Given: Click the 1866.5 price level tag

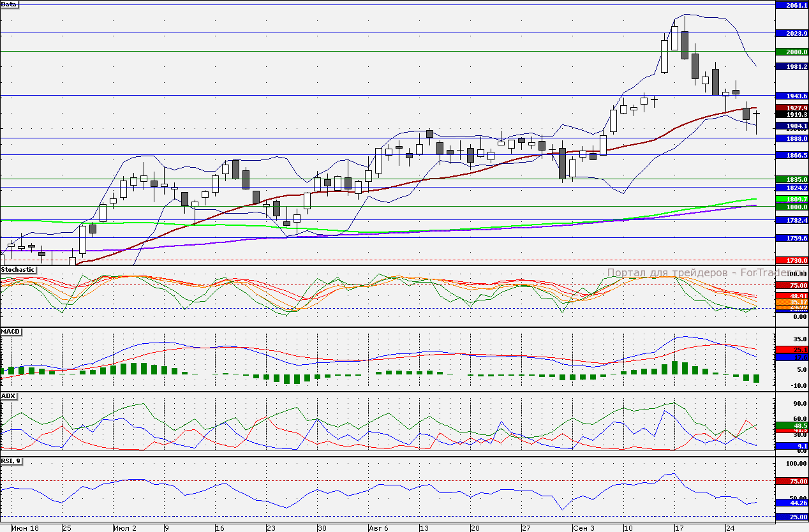Looking at the screenshot, I should point(792,155).
